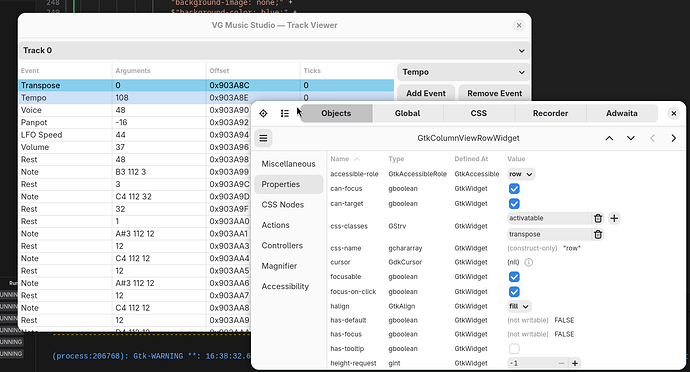Screen dimensions: 690x372
Task: Select Magnifier in inspector sidebar
Action: (289, 266)
